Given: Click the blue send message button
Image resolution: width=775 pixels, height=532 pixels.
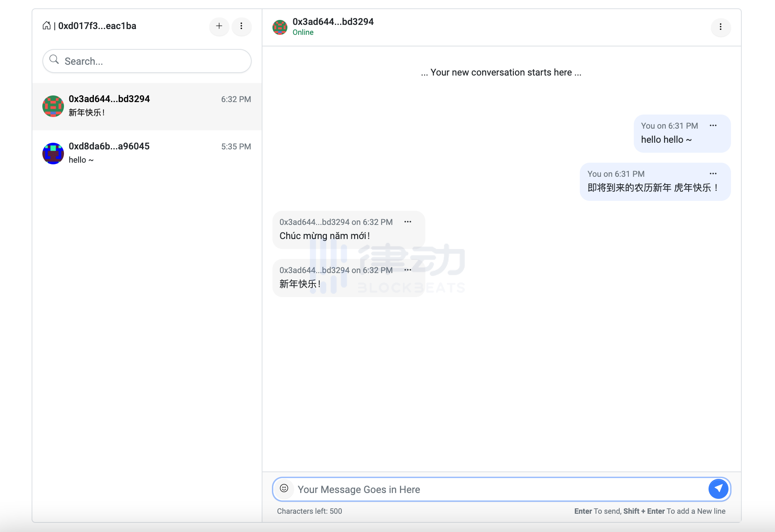Looking at the screenshot, I should pos(719,489).
